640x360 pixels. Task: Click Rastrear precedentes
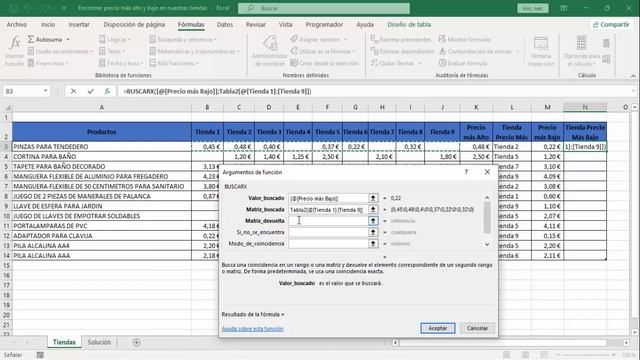(401, 40)
